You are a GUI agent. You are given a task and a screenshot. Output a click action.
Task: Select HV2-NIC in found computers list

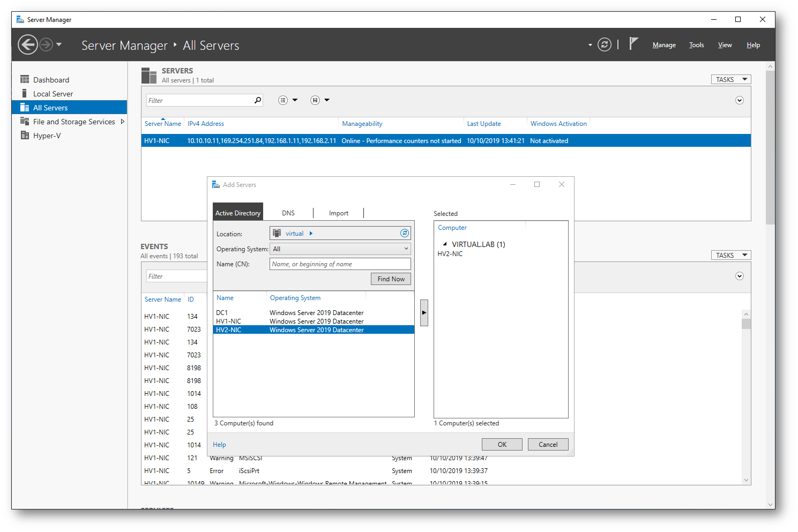[x=314, y=330]
